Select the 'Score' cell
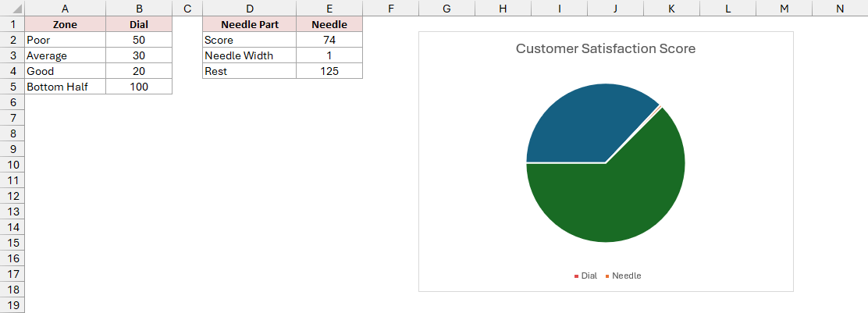This screenshot has width=868, height=313. click(249, 40)
